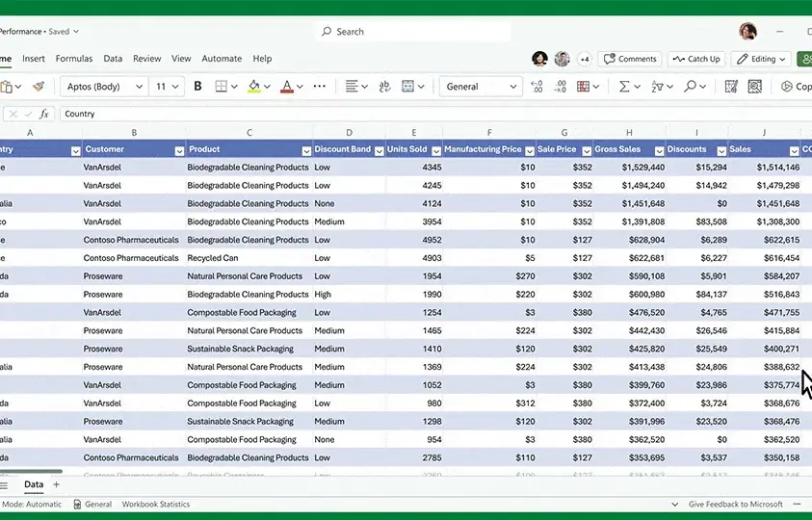Open the Sale Price filter dropdown
Screen dimensions: 812x520
pos(587,151)
